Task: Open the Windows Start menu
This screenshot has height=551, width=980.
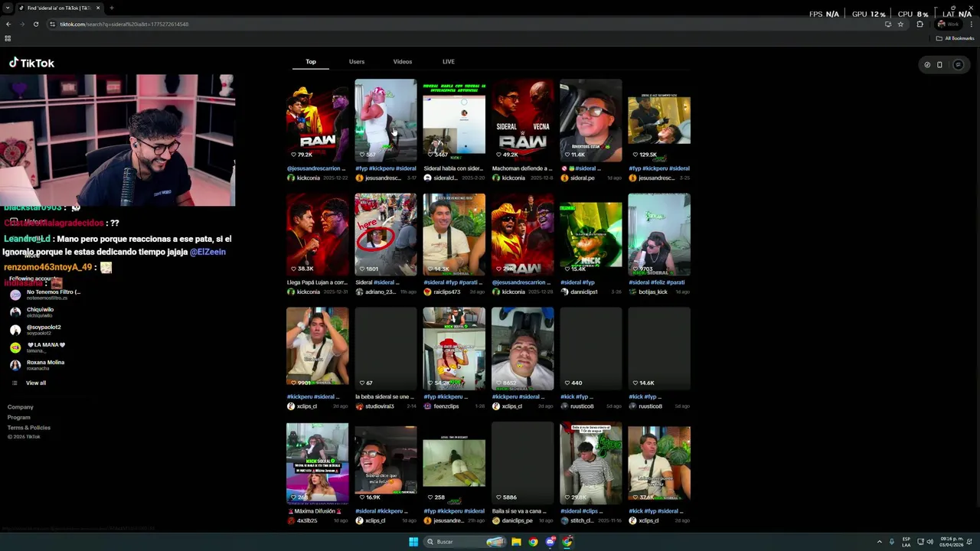Action: tap(413, 542)
